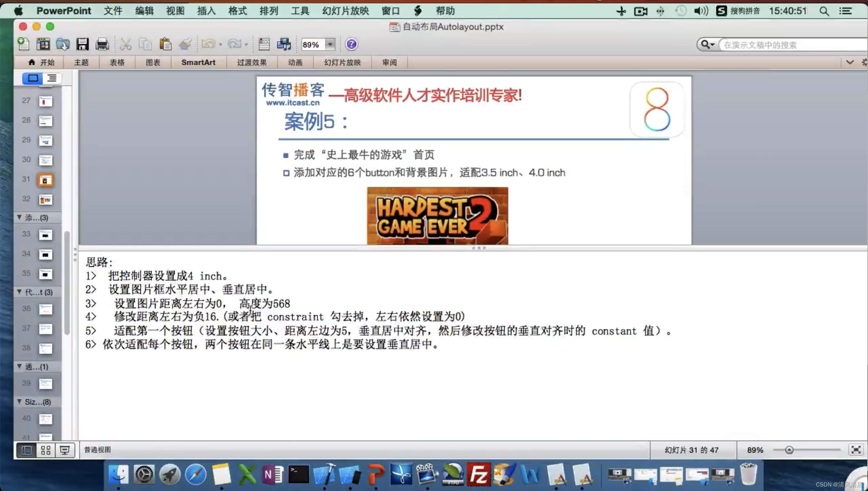This screenshot has width=868, height=491.
Task: Open Spotlight search in menu bar
Action: tap(824, 11)
